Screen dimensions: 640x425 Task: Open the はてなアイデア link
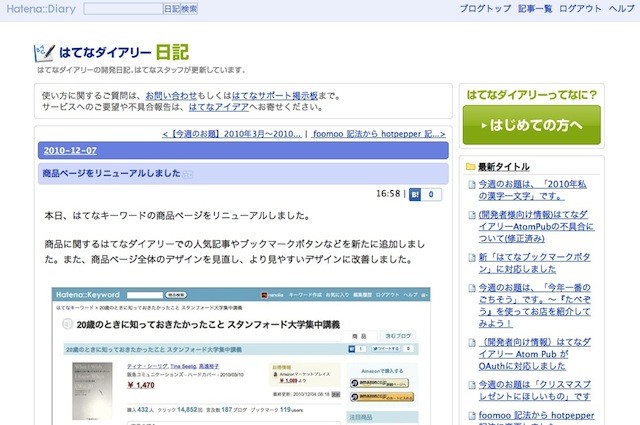pyautogui.click(x=218, y=107)
